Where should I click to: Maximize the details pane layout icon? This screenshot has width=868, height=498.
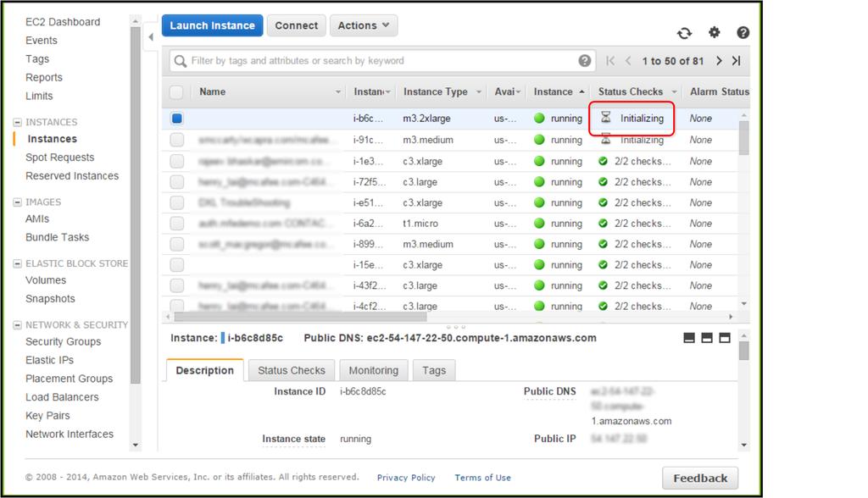pos(725,338)
